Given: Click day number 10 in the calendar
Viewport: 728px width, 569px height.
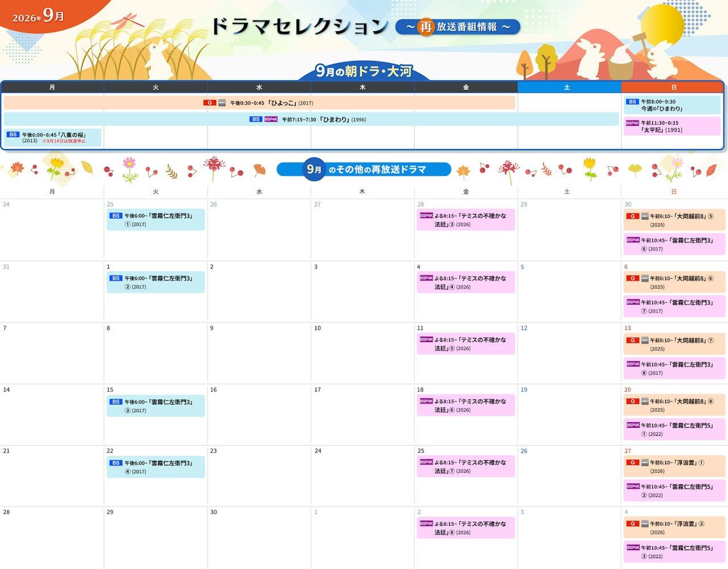Looking at the screenshot, I should click(317, 328).
